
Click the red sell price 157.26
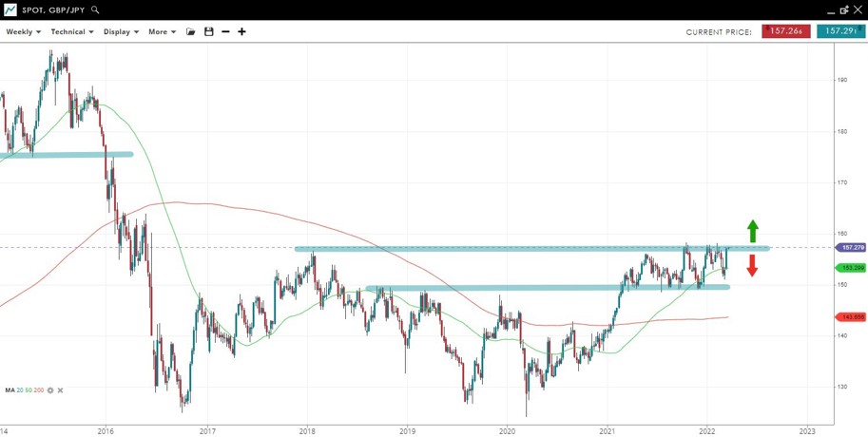[x=785, y=31]
